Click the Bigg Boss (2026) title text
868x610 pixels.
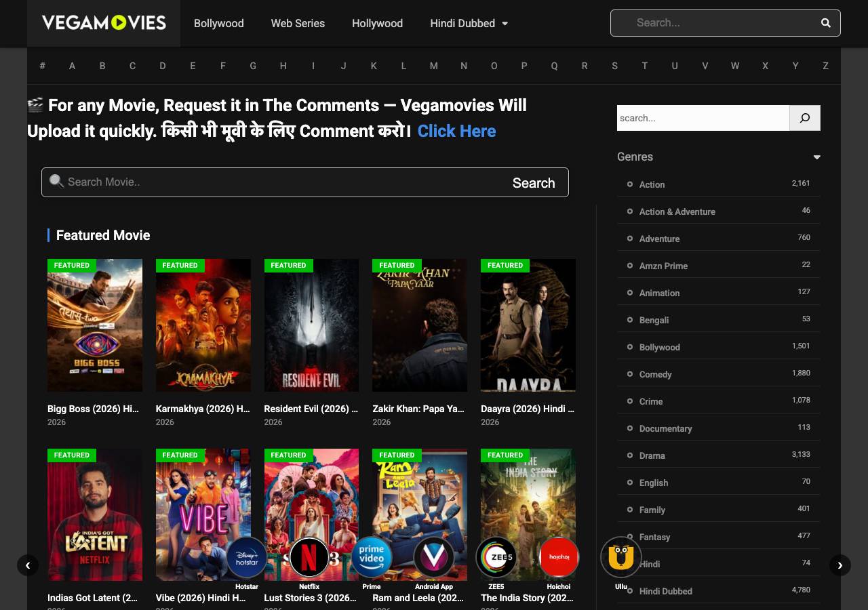(94, 409)
